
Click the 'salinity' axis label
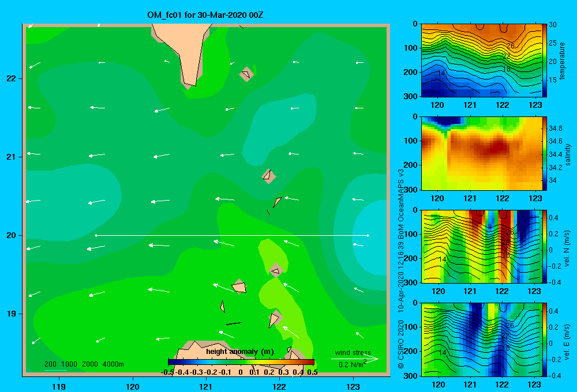coord(568,154)
